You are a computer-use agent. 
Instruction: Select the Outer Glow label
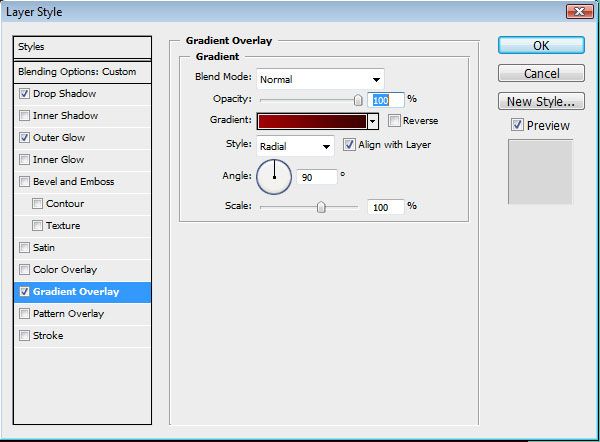click(x=59, y=138)
